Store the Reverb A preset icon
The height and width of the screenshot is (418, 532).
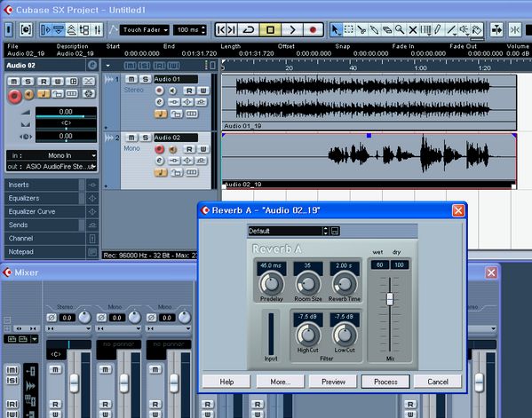tap(335, 232)
